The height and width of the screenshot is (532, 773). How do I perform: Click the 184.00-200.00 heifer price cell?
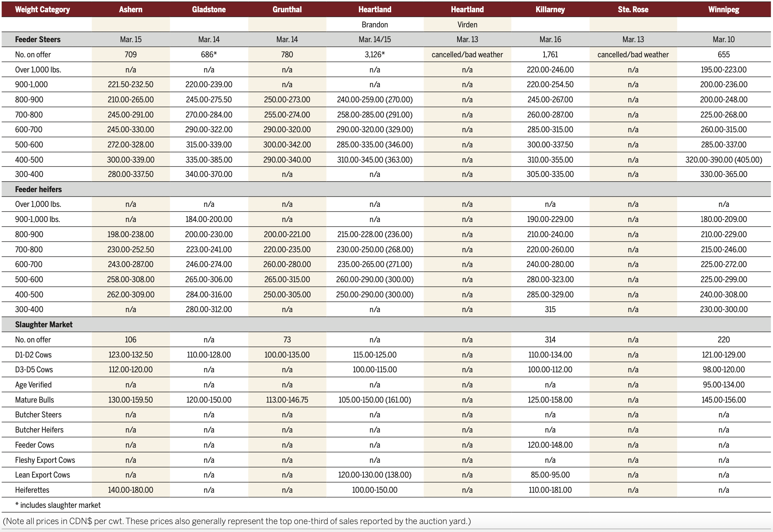(x=209, y=219)
